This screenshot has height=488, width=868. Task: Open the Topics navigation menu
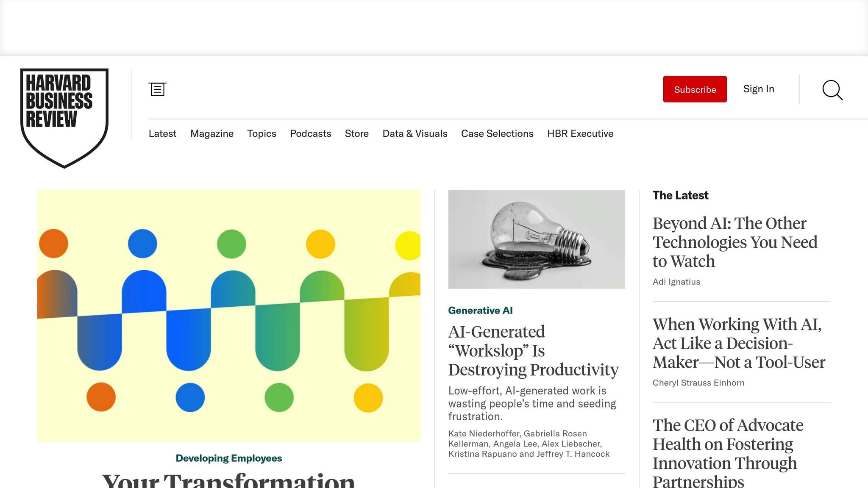tap(262, 133)
